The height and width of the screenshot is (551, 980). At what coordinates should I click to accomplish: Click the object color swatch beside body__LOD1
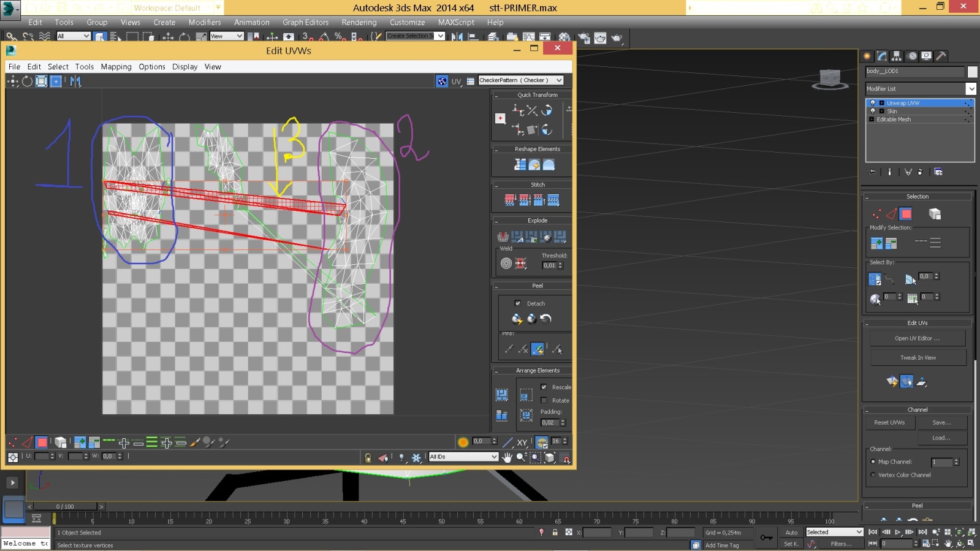972,72
